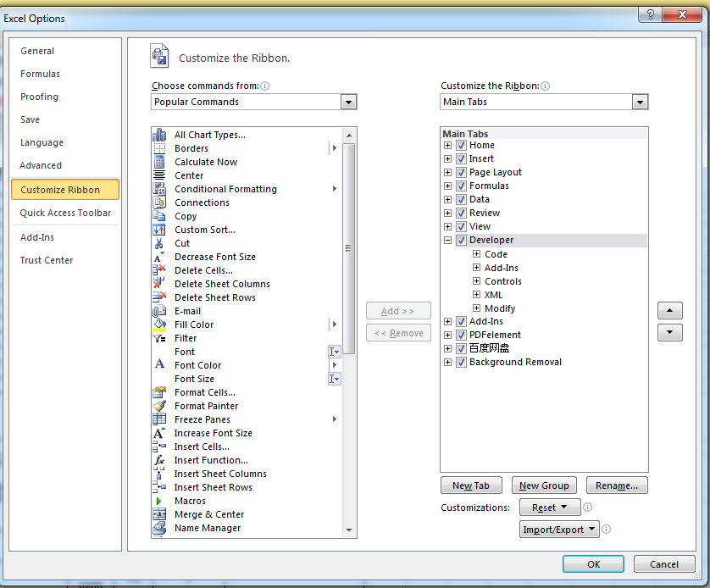Open the Choose commands from dropdown
The image size is (710, 588).
348,102
